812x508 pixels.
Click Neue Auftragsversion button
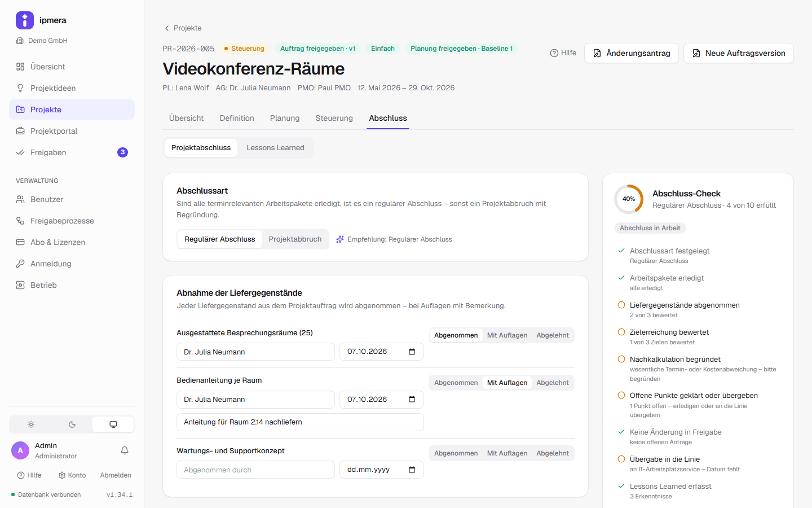(739, 53)
